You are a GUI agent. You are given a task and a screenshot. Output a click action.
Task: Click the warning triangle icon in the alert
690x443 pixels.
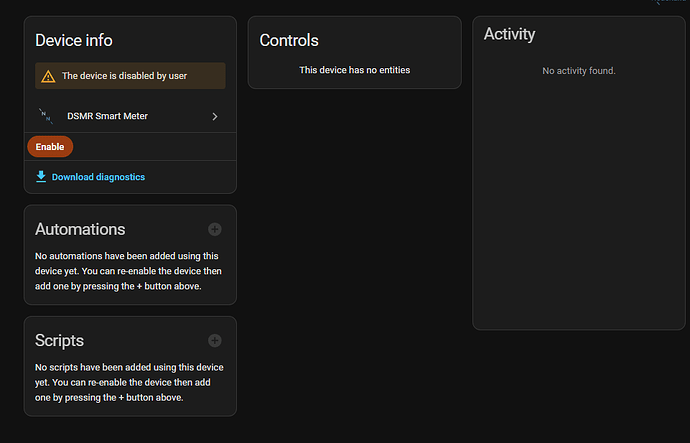click(x=48, y=76)
